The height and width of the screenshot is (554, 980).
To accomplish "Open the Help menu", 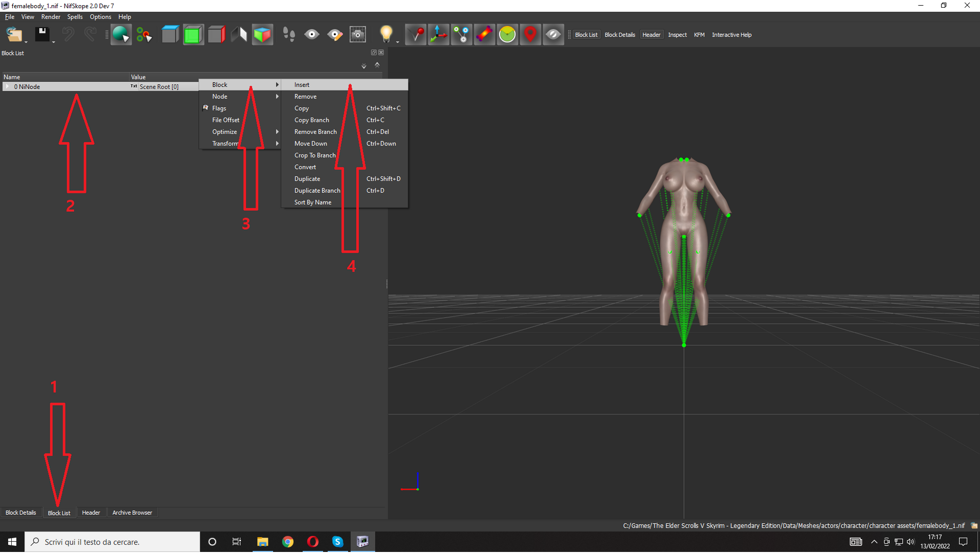I will click(125, 17).
